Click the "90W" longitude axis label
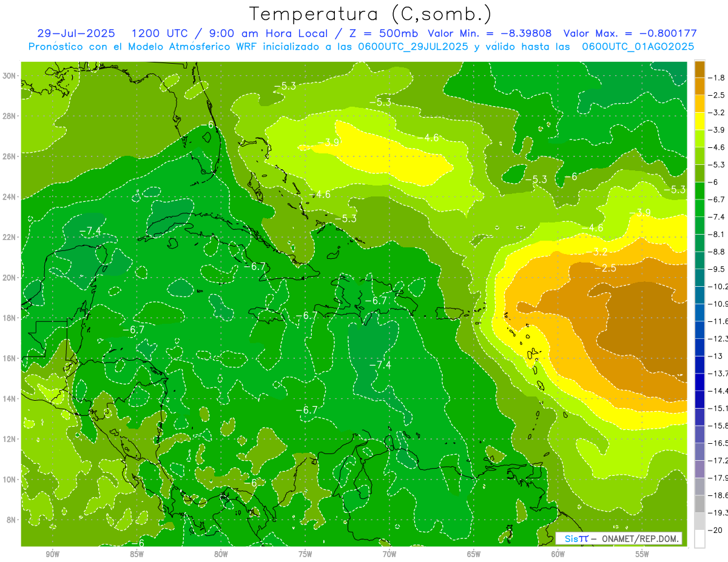 [53, 554]
